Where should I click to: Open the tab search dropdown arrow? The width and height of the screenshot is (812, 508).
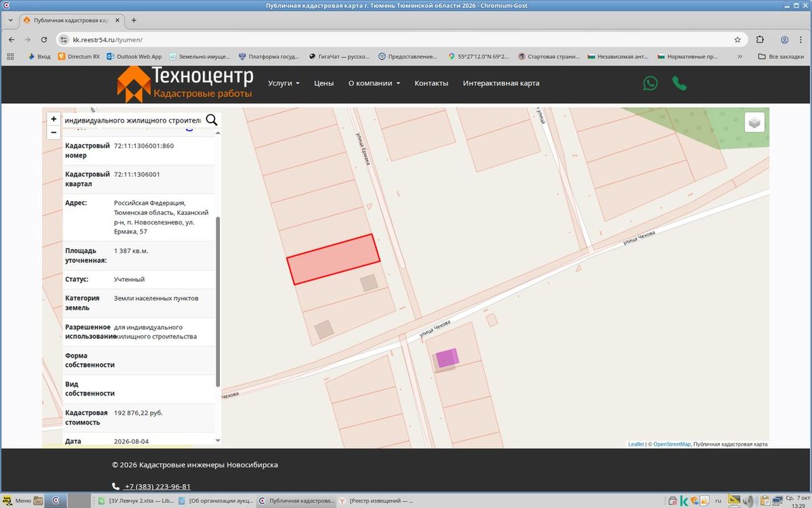pos(10,20)
